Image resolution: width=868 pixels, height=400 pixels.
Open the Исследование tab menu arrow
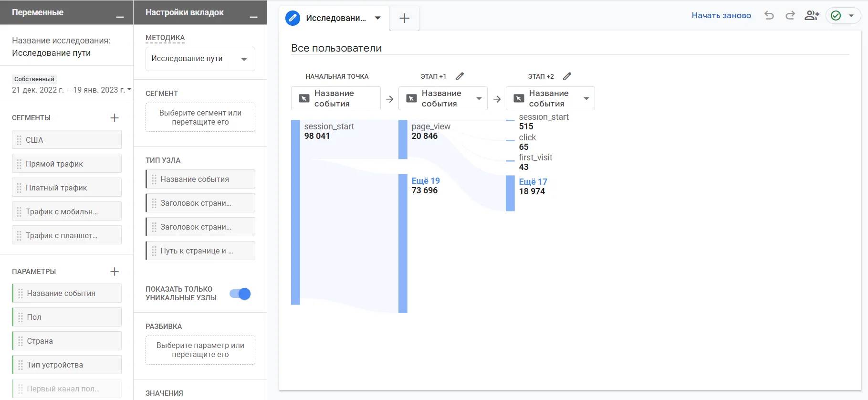(377, 18)
